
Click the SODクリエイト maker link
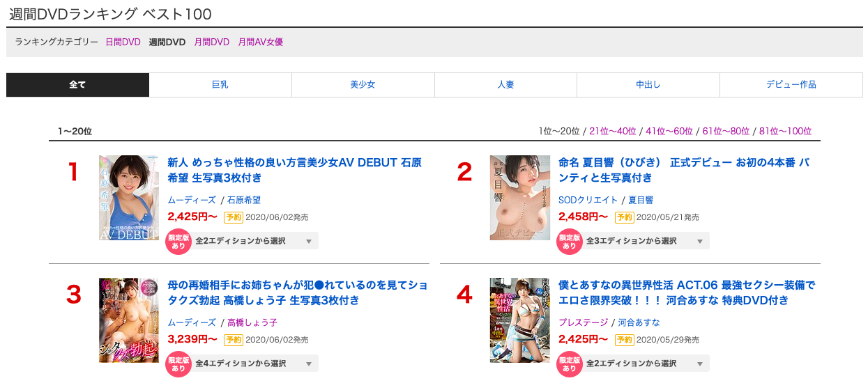tap(588, 200)
